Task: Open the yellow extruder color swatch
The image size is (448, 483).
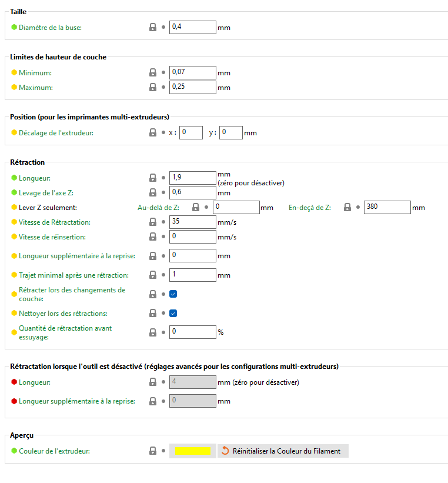Action: click(x=193, y=451)
